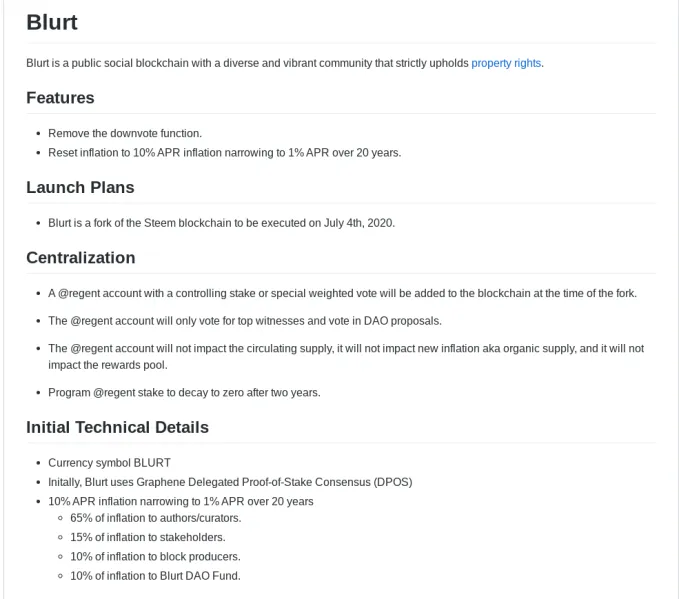
Task: Click the July 4th, 2020 fork line
Action: tap(222, 223)
